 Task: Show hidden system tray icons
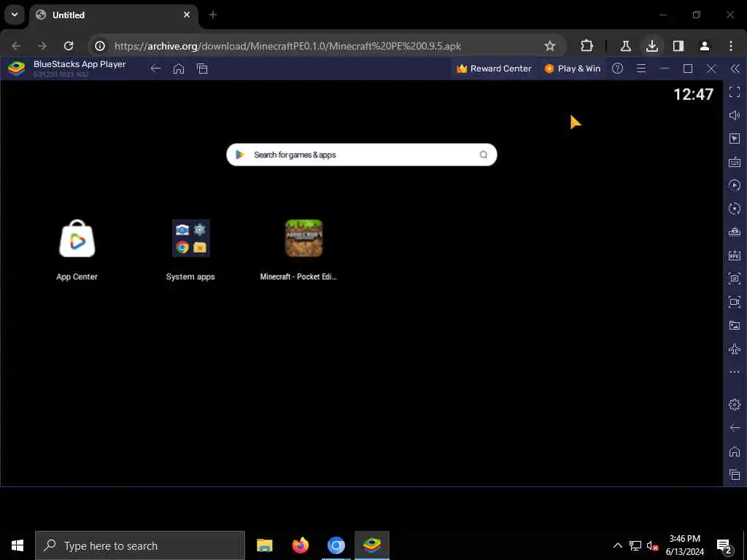[617, 545]
